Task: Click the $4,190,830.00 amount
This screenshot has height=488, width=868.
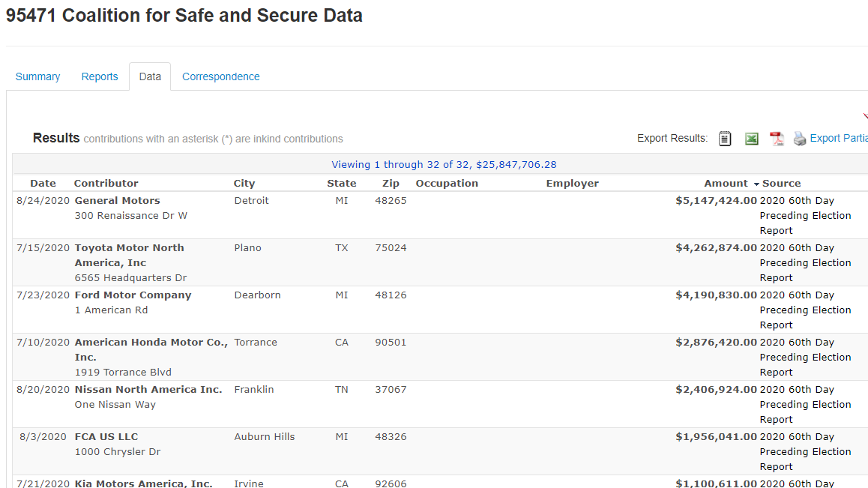Action: (716, 295)
